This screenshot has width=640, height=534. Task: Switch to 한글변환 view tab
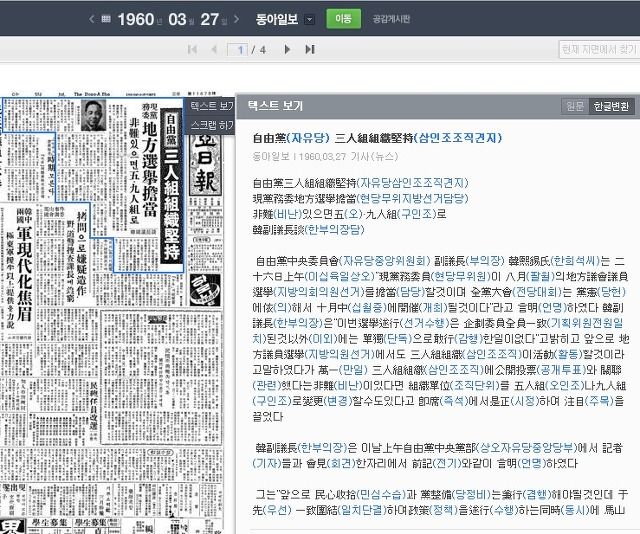(x=611, y=107)
